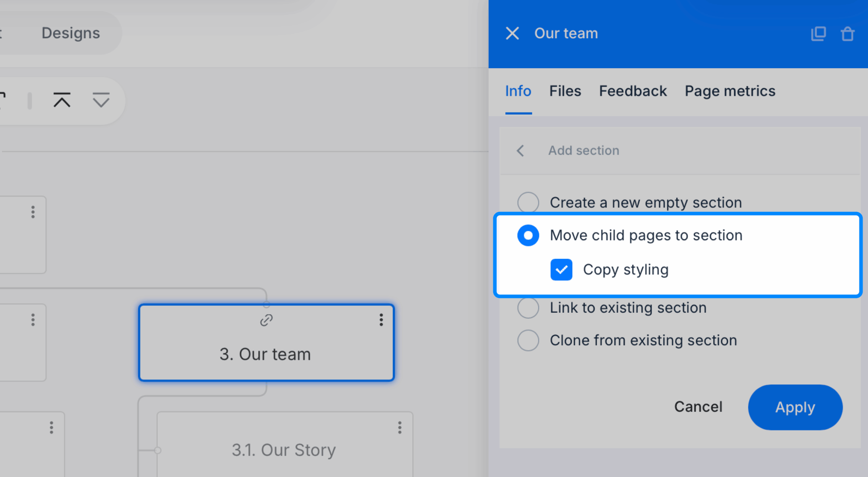Screen dimensions: 868x477
Task: Click the link icon on Our team card
Action: coord(266,320)
